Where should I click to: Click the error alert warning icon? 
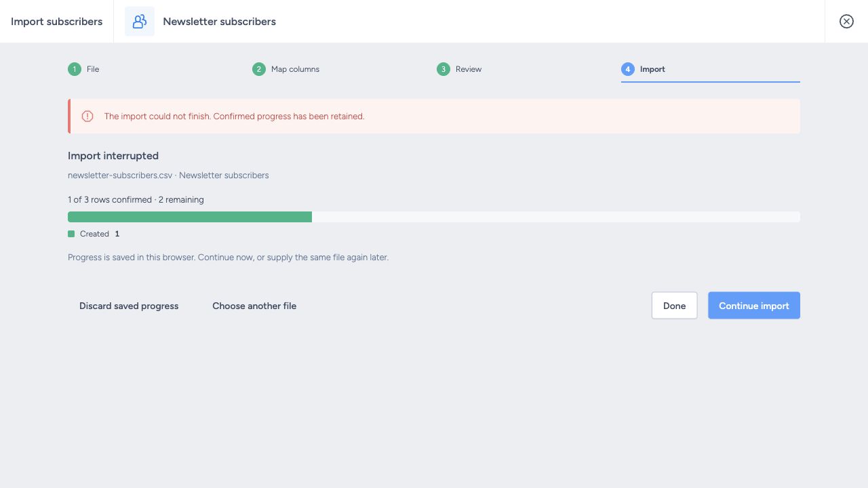87,116
